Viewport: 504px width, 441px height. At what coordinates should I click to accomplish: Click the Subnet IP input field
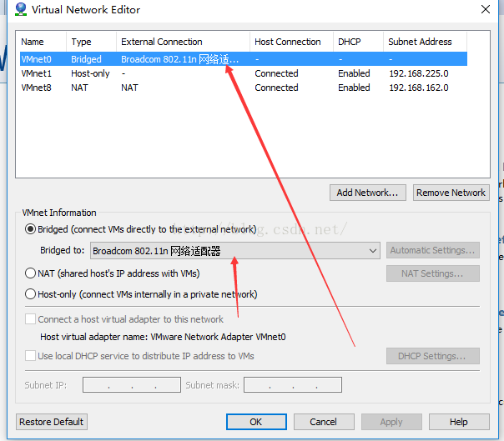pos(132,385)
